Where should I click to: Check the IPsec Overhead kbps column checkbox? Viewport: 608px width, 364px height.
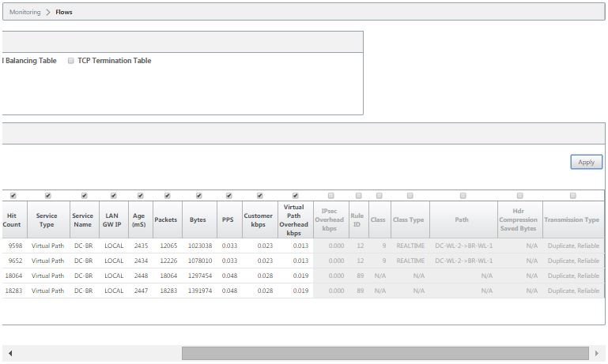[330, 196]
